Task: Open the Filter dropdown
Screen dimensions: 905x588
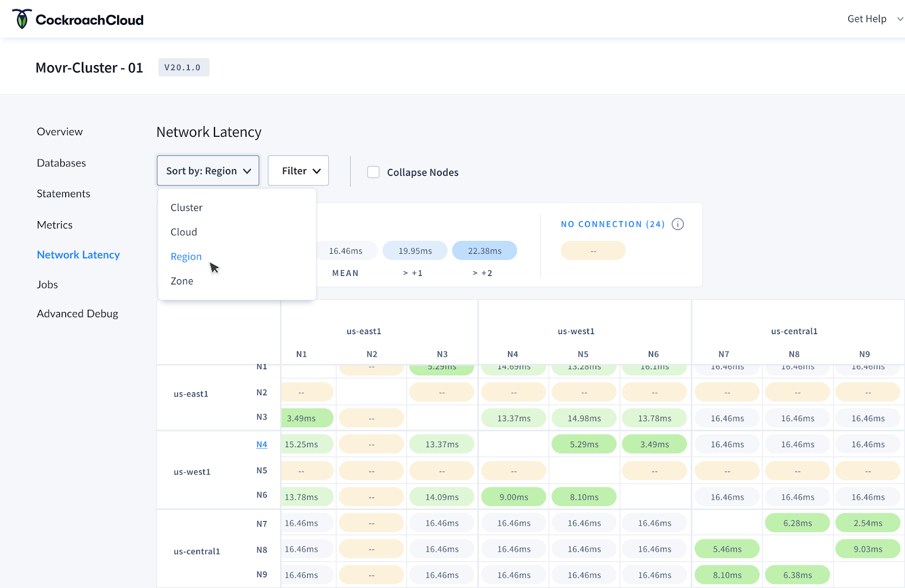Action: pyautogui.click(x=298, y=171)
